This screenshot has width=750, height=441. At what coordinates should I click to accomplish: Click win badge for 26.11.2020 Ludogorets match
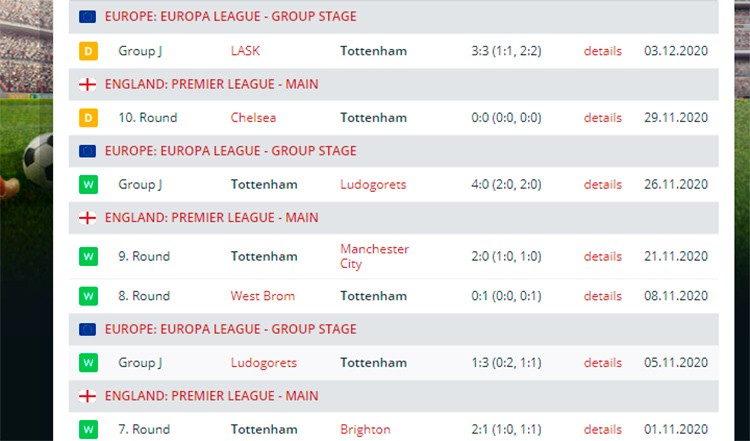(x=88, y=185)
